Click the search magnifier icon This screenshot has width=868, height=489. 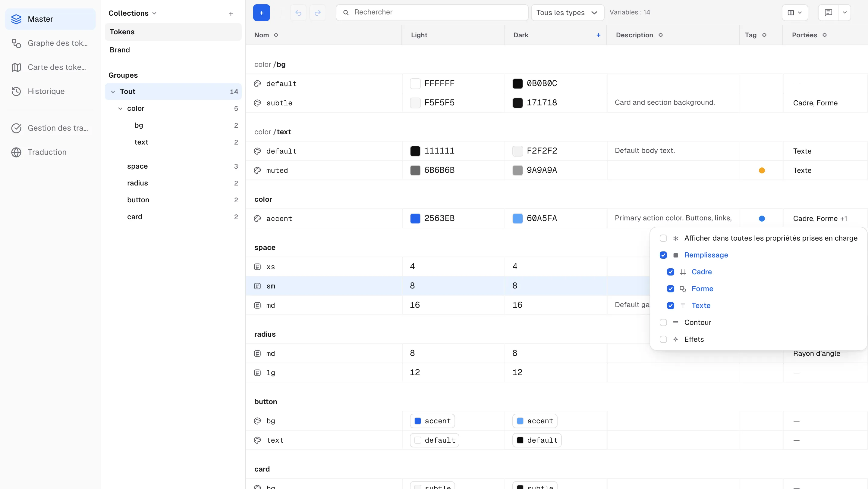[x=346, y=12]
